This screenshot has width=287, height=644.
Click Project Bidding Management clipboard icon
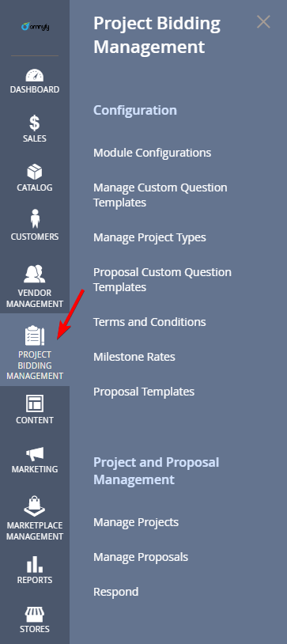point(35,336)
